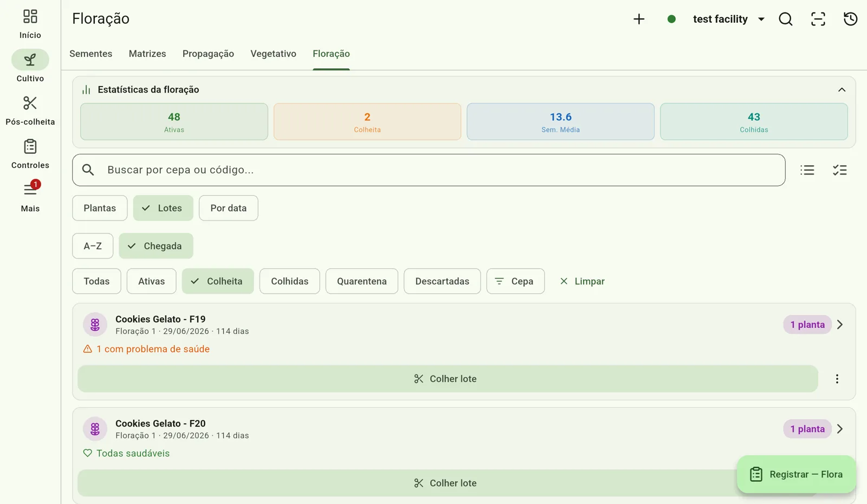Collapse Estatísticas da floração panel
Screen dimensions: 867x504
pos(842,90)
